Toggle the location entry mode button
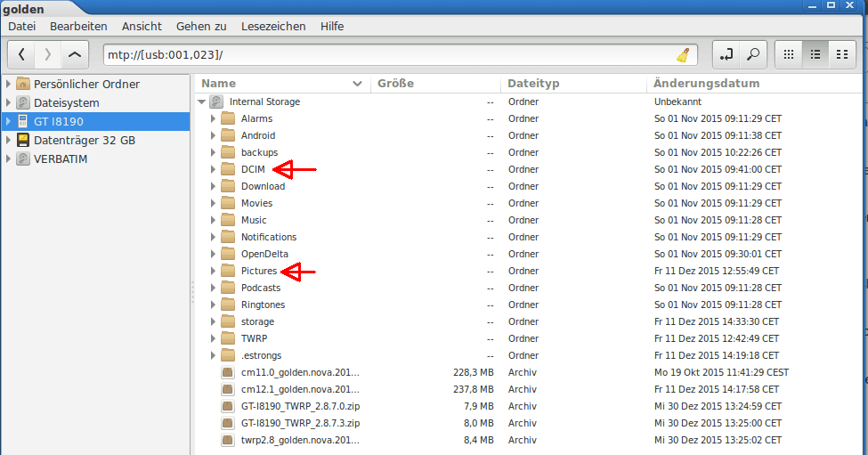 point(726,54)
